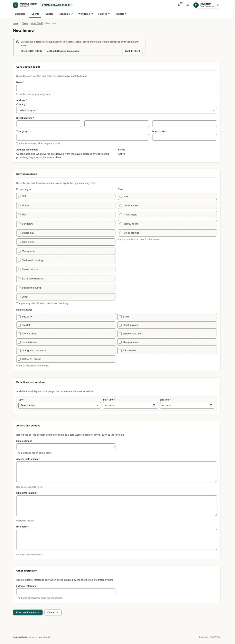The height and width of the screenshot is (644, 235).
Task: Select the Lift or stairlift option
Action: click(167, 233)
